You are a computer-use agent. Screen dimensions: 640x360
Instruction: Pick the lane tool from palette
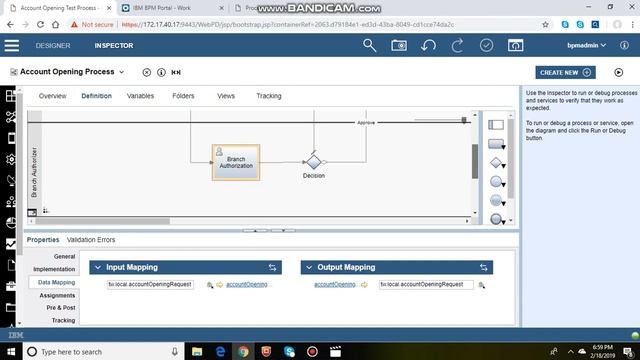(496, 124)
